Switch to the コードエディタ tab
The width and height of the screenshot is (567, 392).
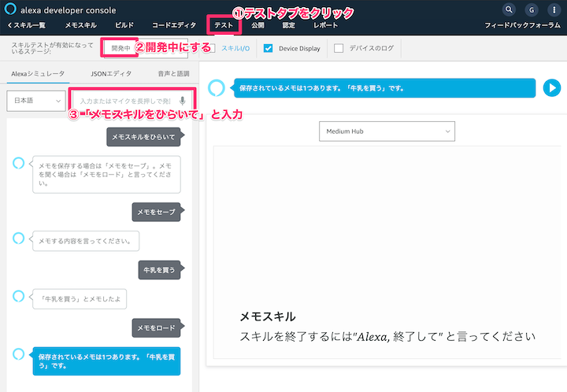(x=174, y=25)
